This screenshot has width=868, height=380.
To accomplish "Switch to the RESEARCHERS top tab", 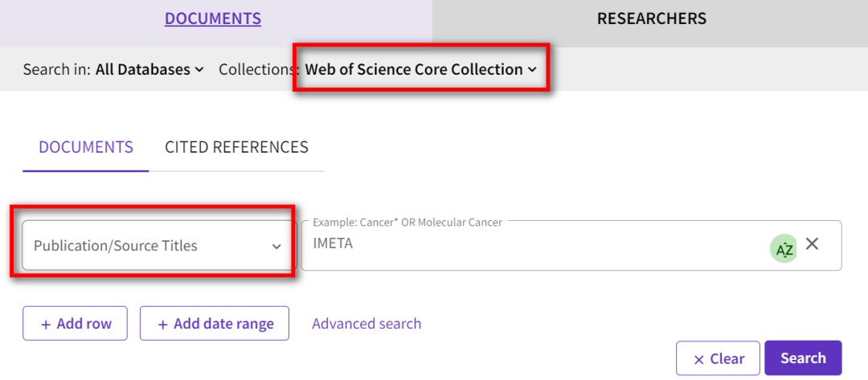I will click(651, 18).
